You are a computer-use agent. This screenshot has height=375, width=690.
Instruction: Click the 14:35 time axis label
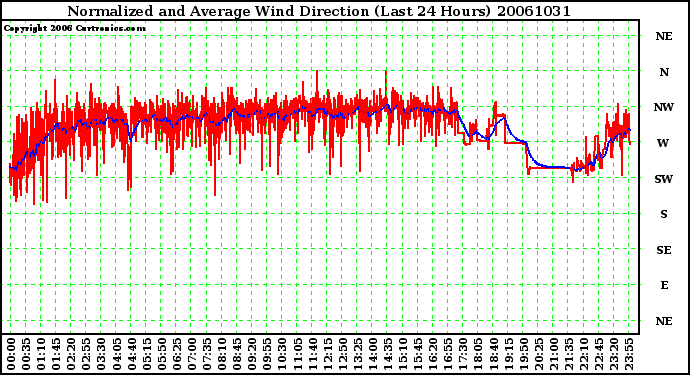pyautogui.click(x=388, y=354)
